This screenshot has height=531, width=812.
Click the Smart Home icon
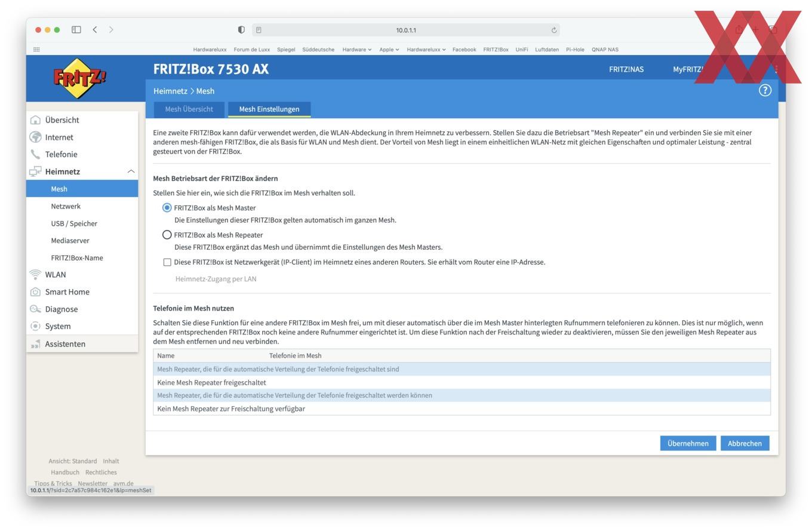36,292
